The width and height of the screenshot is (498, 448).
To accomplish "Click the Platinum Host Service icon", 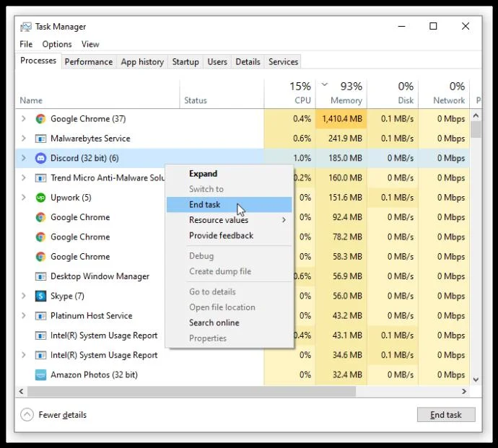I will (40, 315).
